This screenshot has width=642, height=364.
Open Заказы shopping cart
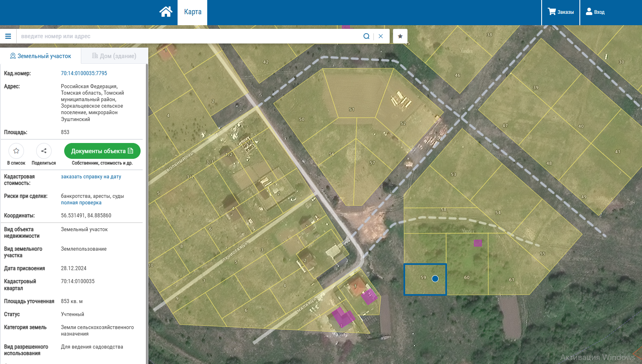[x=561, y=12]
